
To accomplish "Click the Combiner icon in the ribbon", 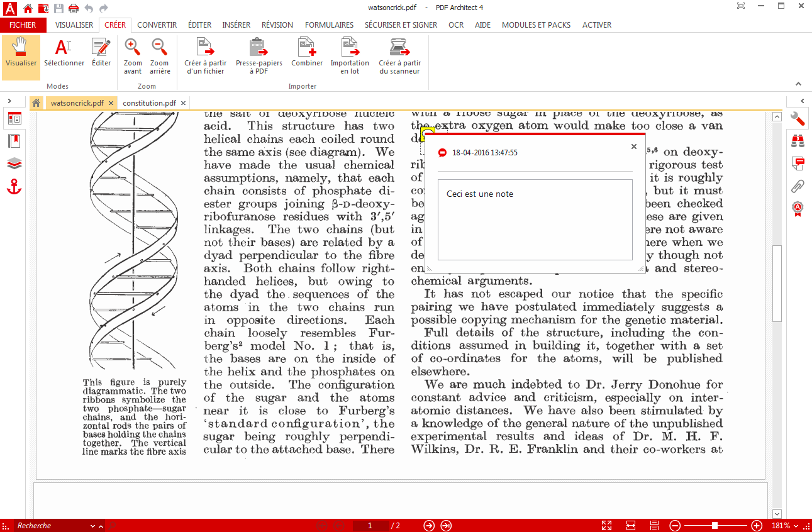I will [307, 48].
